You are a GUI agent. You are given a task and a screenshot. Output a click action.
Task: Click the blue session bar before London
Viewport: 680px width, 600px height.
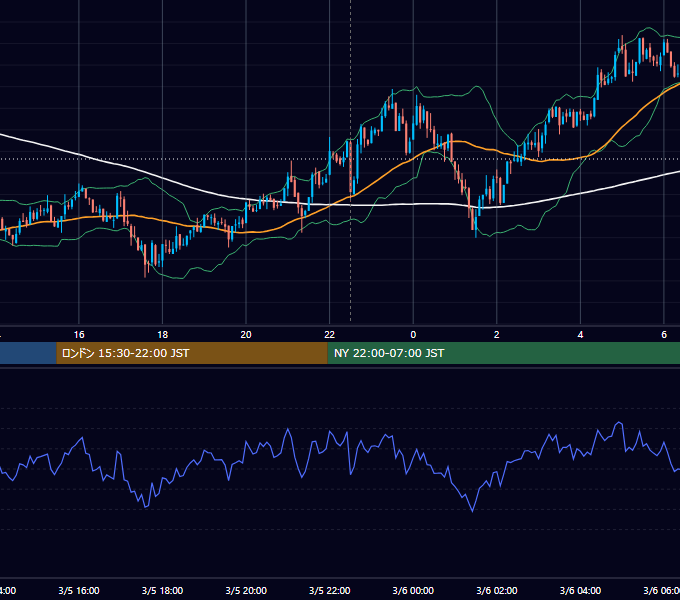pos(28,353)
